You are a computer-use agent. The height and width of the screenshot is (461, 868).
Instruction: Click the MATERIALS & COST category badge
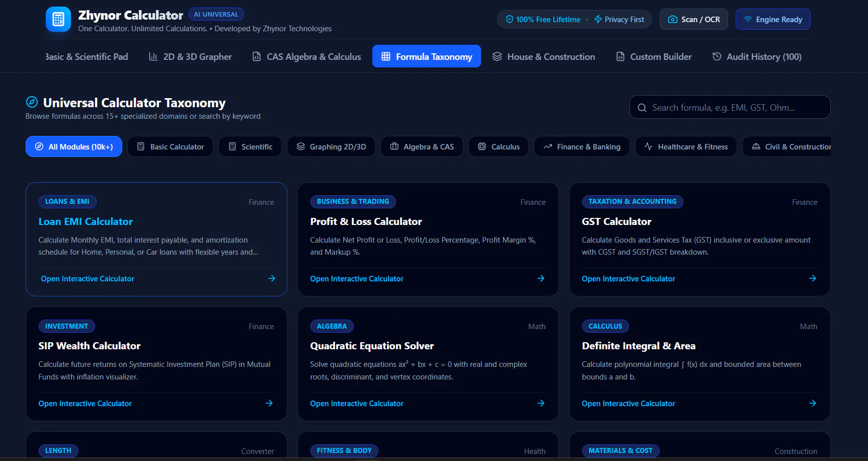(620, 450)
